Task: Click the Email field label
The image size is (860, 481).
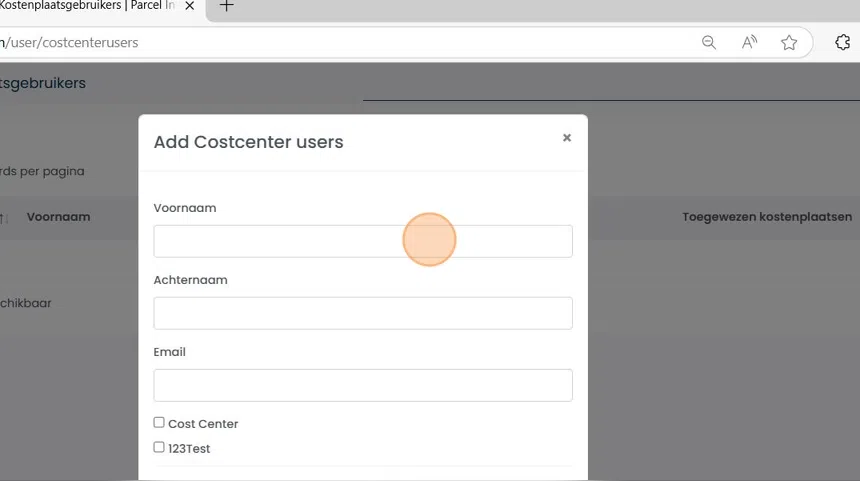Action: pos(170,352)
